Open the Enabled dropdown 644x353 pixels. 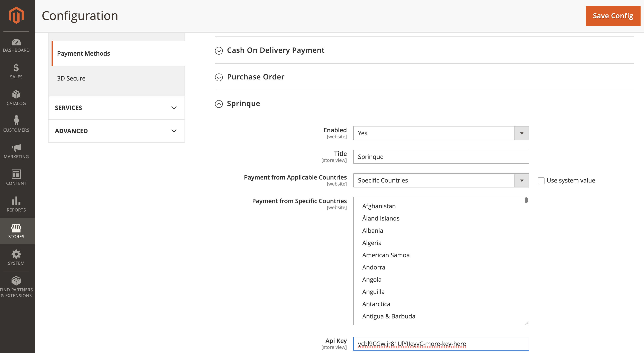(441, 133)
